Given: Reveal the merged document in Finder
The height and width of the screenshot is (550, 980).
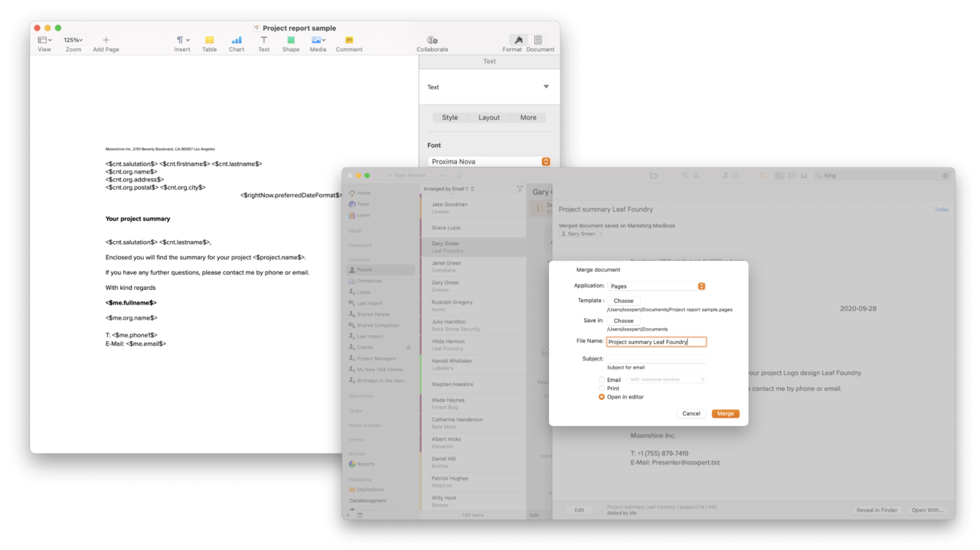Looking at the screenshot, I should (x=877, y=509).
